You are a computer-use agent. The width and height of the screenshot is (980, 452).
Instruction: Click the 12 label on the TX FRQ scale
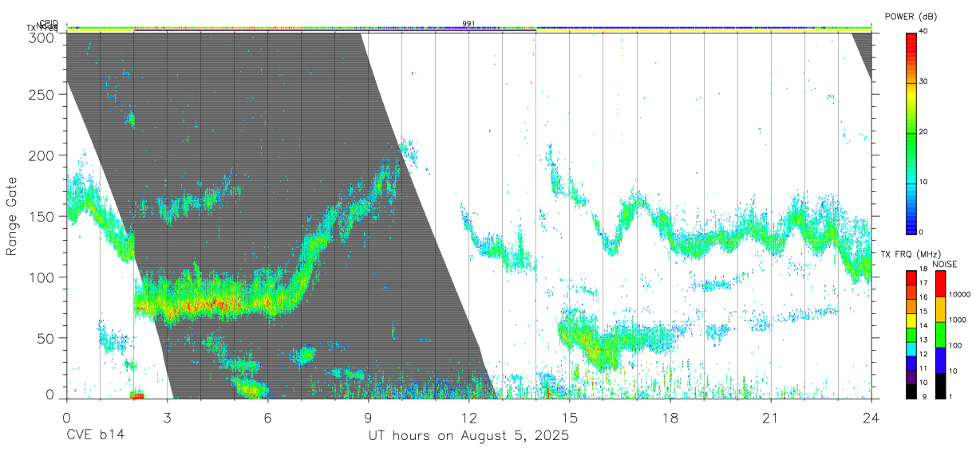(923, 354)
